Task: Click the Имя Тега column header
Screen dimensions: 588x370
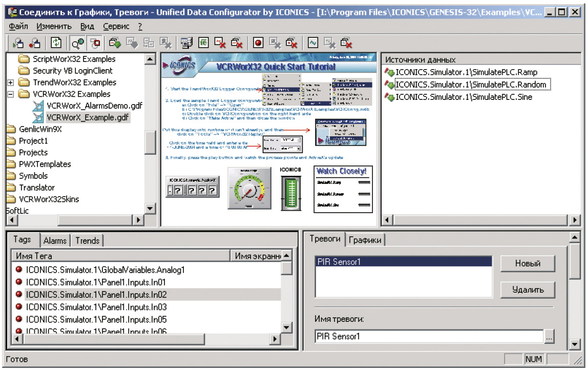Action: click(121, 256)
